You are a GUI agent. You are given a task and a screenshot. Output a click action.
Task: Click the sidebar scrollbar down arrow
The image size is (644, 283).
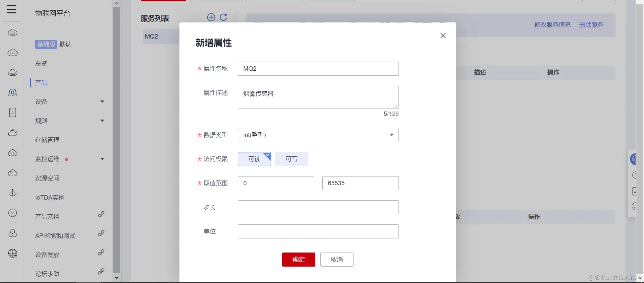[116, 278]
